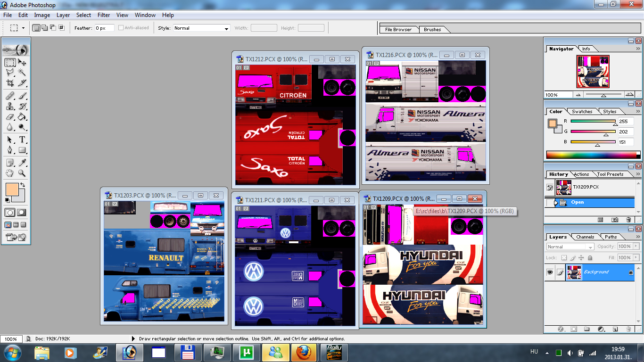Image resolution: width=644 pixels, height=362 pixels.
Task: Activate the Horizontal Type tool
Action: 22,140
